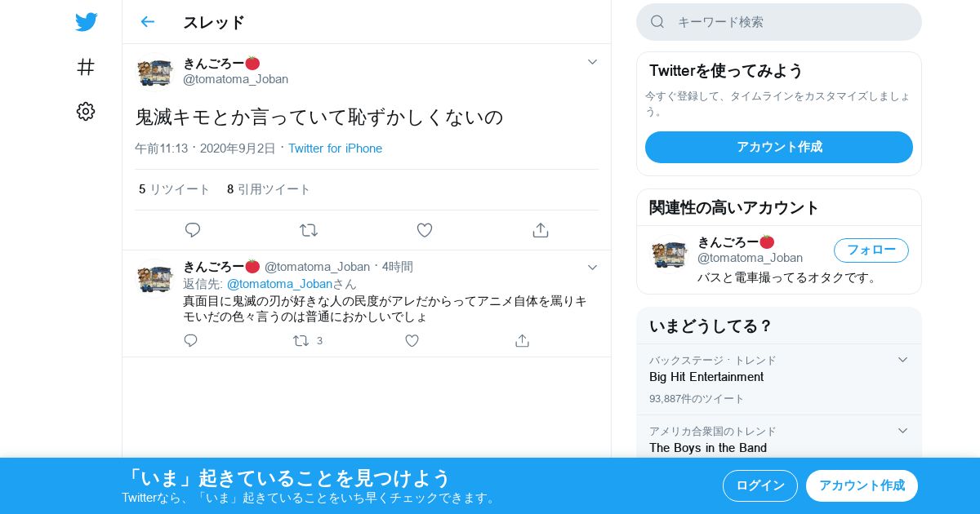Click ログイン in the bottom banner
Screen dimensions: 980x514
click(x=760, y=485)
